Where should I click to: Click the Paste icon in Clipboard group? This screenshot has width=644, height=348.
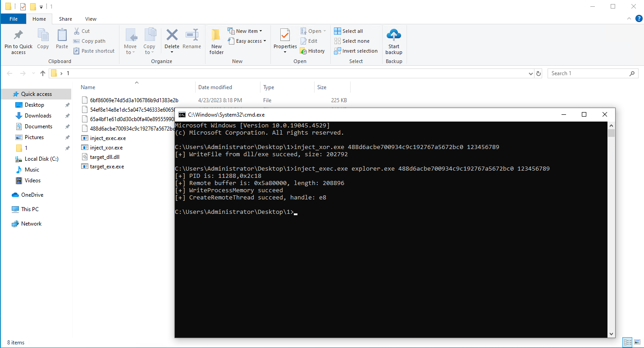(62, 36)
